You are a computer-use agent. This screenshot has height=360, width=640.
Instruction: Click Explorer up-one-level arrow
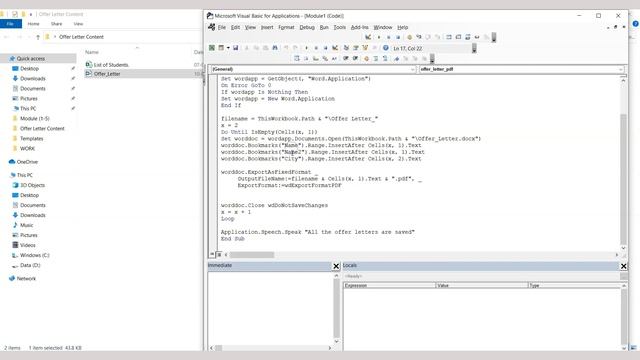click(x=38, y=37)
